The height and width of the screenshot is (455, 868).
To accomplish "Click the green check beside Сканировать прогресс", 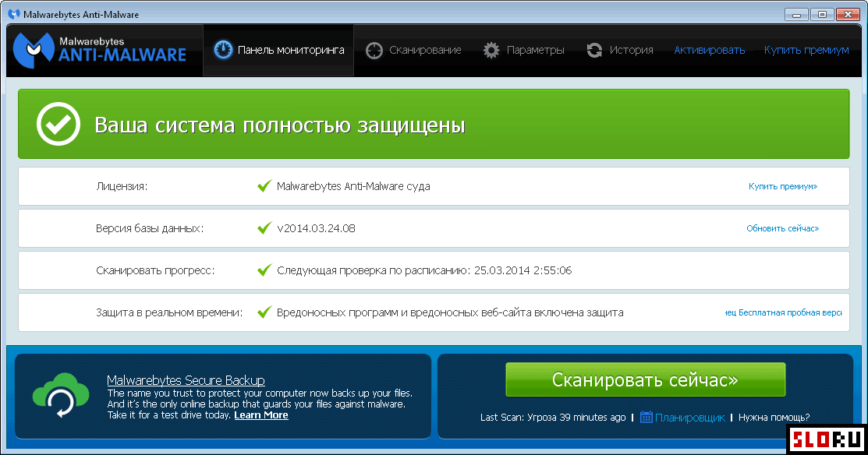I will coord(264,270).
